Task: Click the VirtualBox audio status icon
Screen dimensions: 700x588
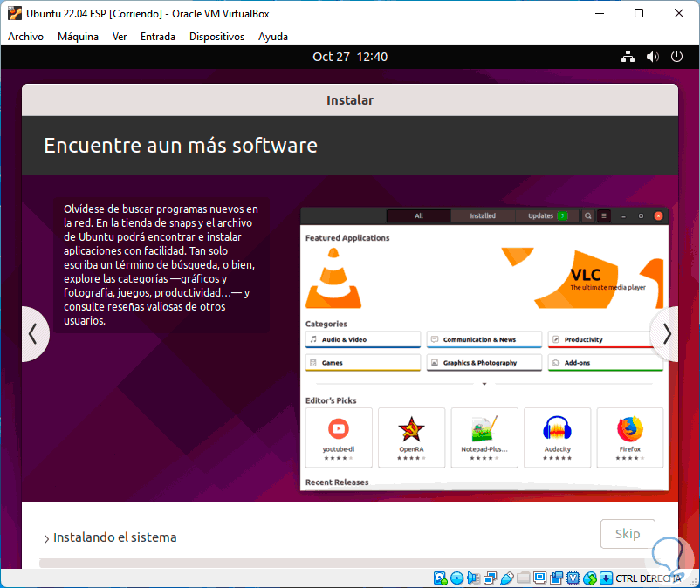Action: click(x=473, y=578)
